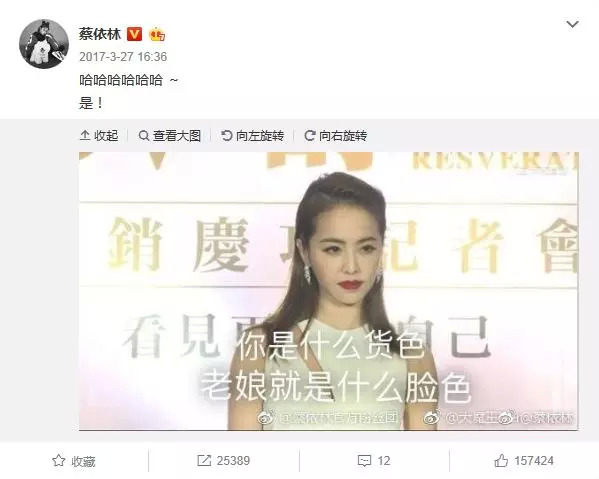
Task: Open the post options chevron menu
Action: click(x=572, y=24)
